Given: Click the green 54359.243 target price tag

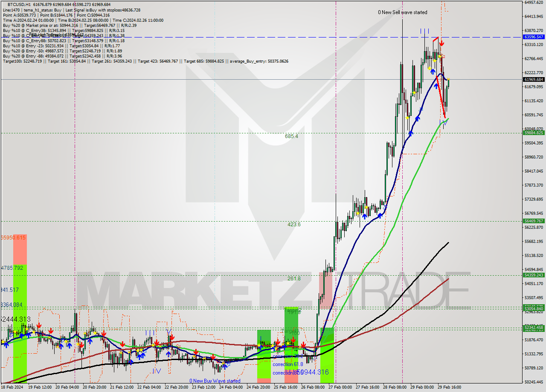Looking at the screenshot, I should [x=534, y=275].
